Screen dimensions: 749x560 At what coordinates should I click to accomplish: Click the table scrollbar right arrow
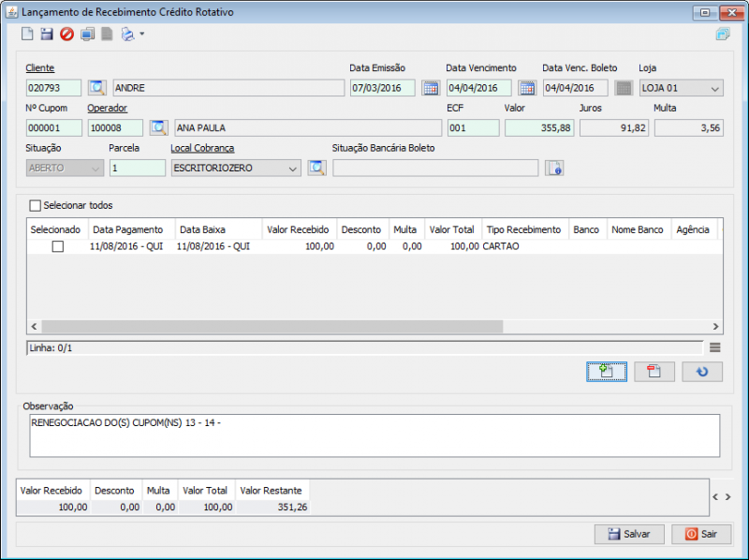click(715, 327)
